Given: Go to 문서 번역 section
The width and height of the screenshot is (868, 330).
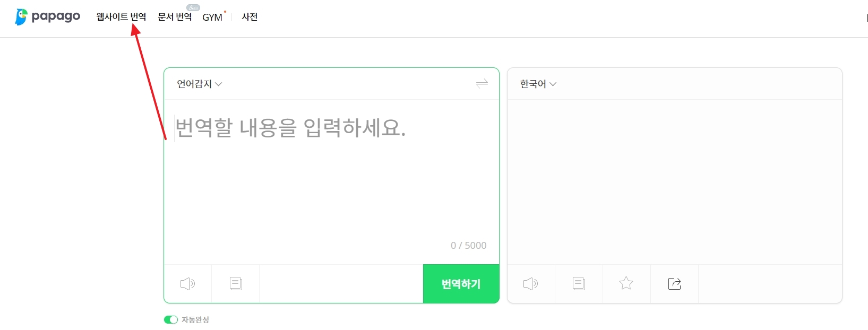Looking at the screenshot, I should (x=175, y=16).
